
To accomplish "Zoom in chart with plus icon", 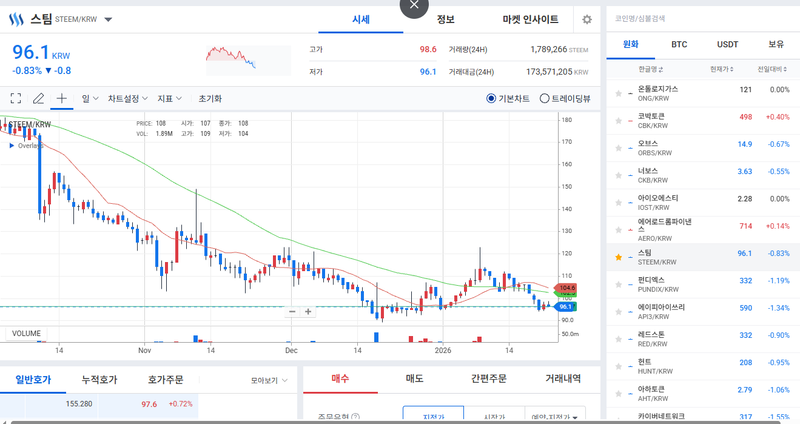I will (308, 311).
